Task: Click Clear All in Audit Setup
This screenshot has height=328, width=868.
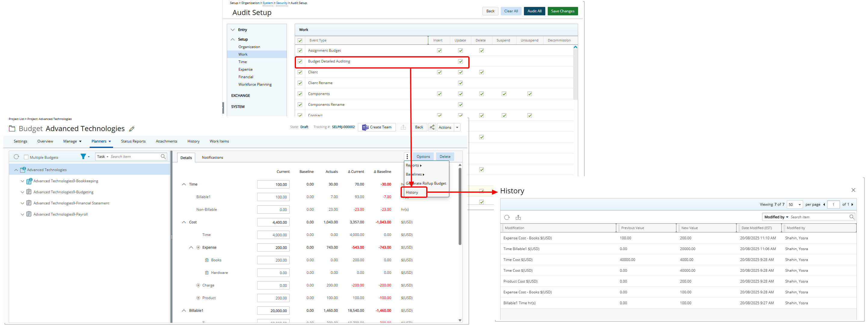Action: coord(511,11)
